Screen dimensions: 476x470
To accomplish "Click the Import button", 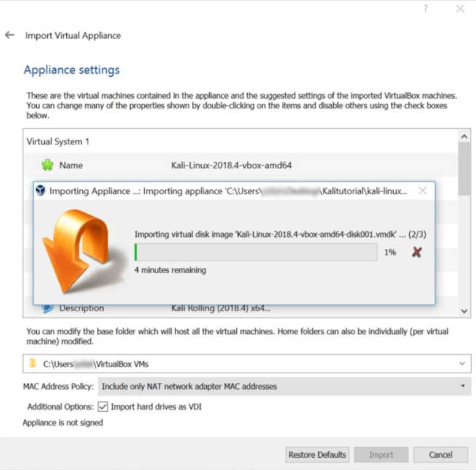I will [x=381, y=455].
